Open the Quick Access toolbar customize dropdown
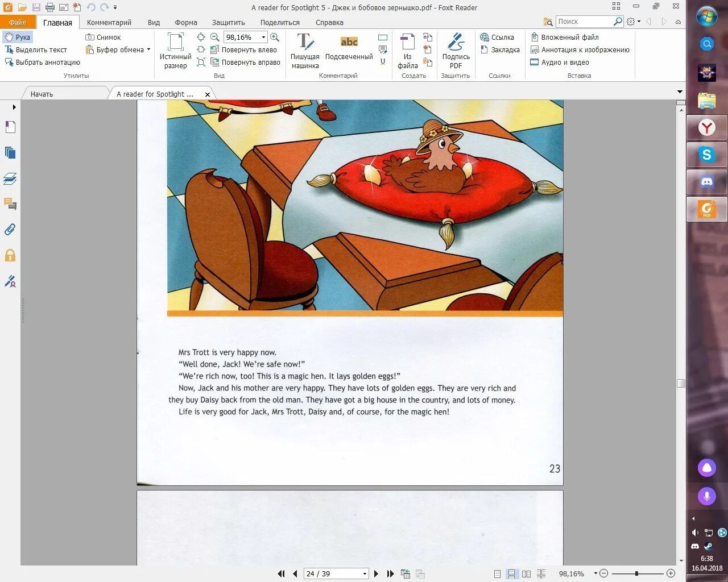This screenshot has height=582, width=728. tap(115, 7)
